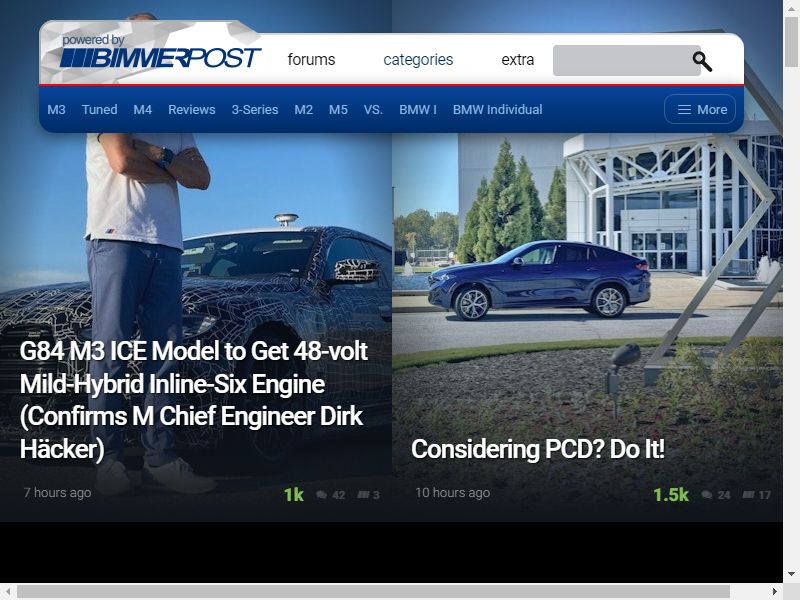Click the vertical scrollbar thumb

[791, 41]
